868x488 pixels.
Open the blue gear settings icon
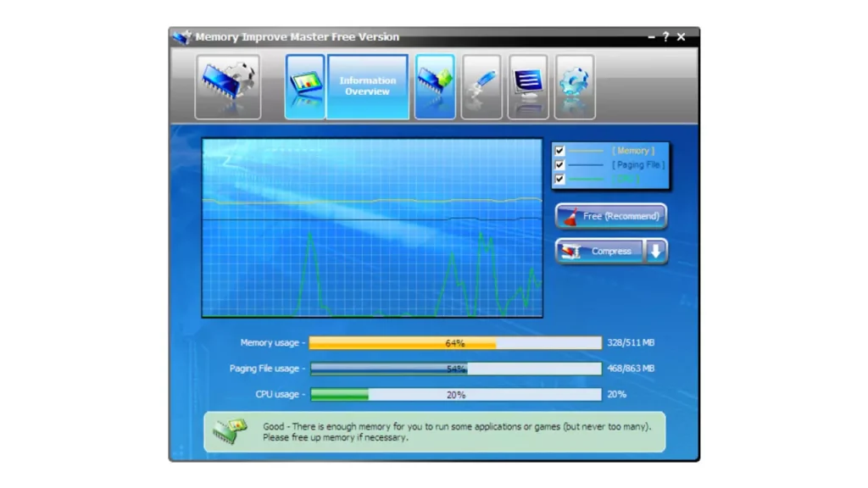pyautogui.click(x=575, y=87)
